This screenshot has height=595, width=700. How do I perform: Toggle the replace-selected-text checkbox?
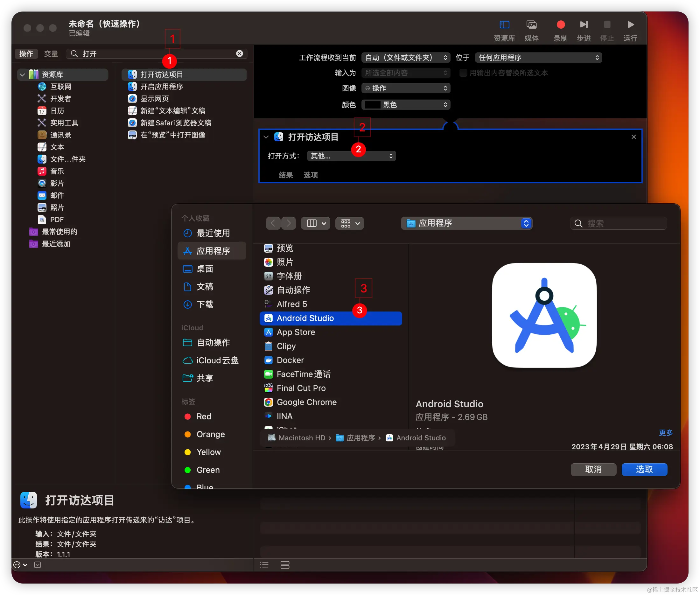pyautogui.click(x=463, y=73)
